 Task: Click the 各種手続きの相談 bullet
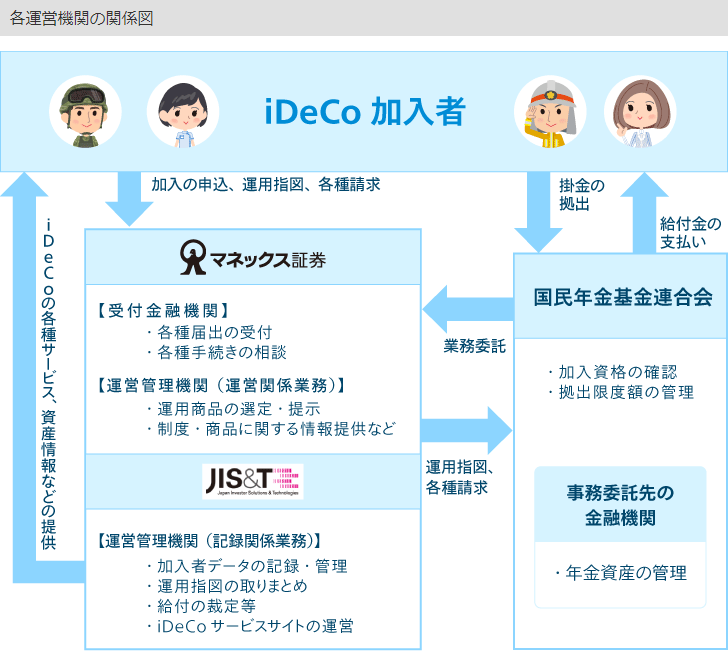(x=216, y=352)
